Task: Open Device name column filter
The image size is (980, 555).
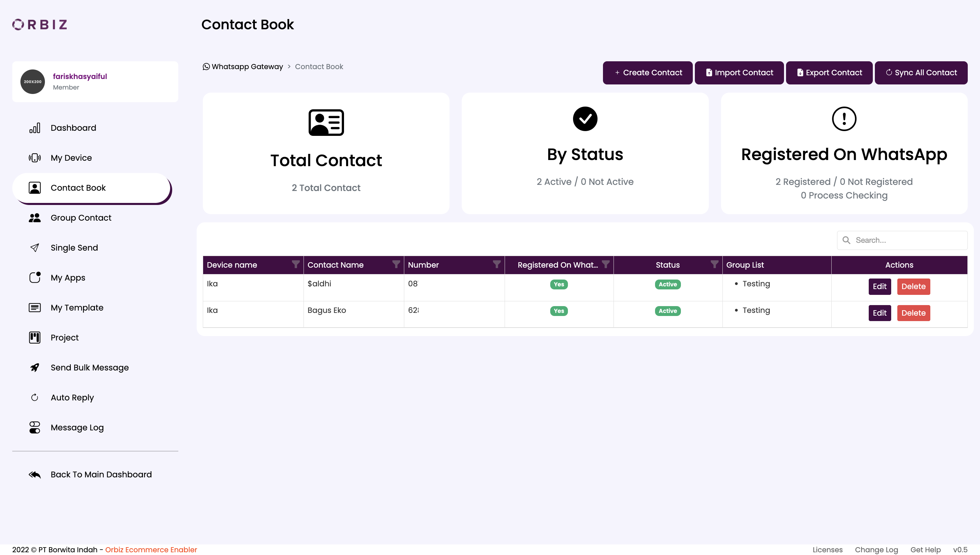Action: [x=296, y=264]
